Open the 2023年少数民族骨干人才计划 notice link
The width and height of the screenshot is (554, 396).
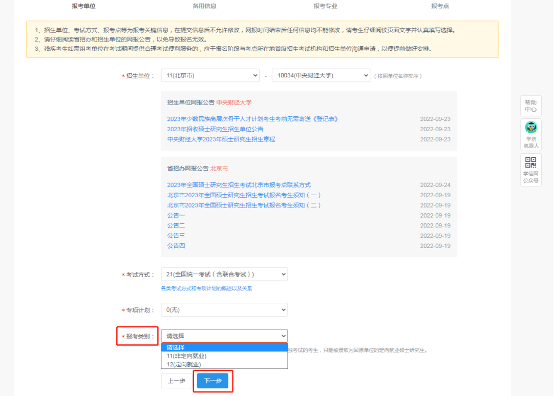252,119
